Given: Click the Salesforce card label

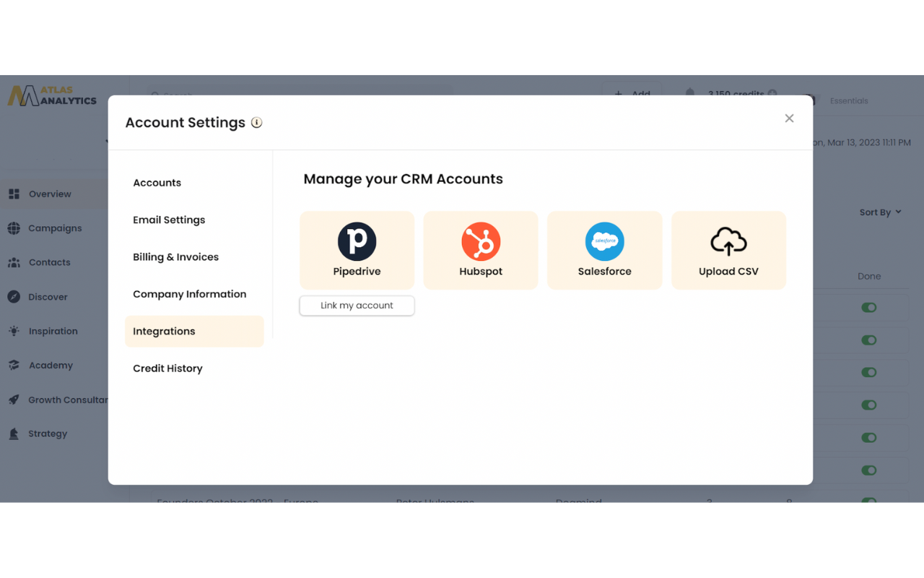Looking at the screenshot, I should [x=604, y=272].
